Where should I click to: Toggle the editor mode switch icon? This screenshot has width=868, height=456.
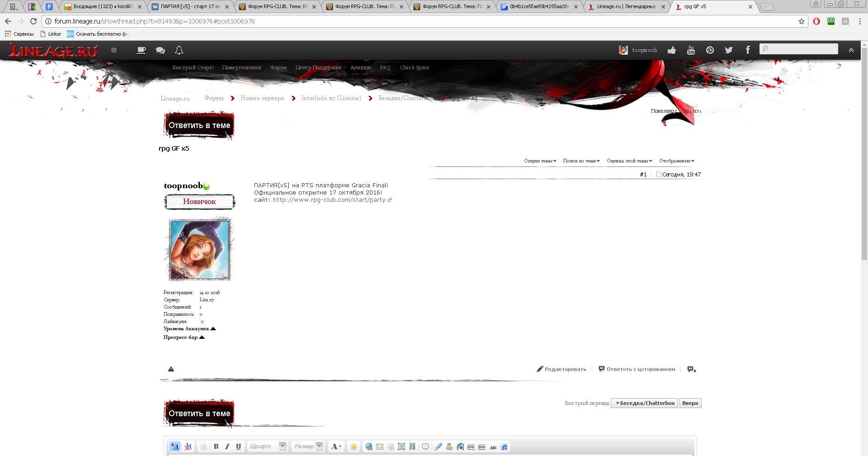(x=175, y=446)
